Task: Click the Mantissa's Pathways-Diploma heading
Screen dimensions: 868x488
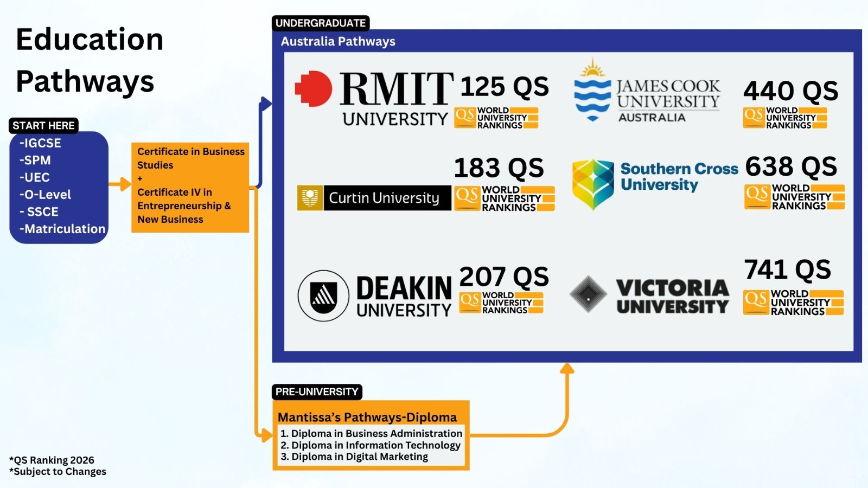Action: tap(367, 417)
